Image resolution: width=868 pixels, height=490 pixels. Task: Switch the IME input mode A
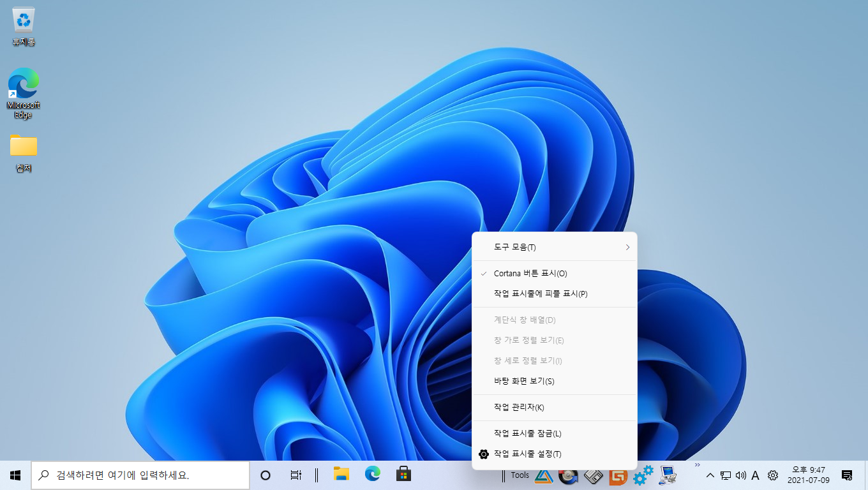756,475
